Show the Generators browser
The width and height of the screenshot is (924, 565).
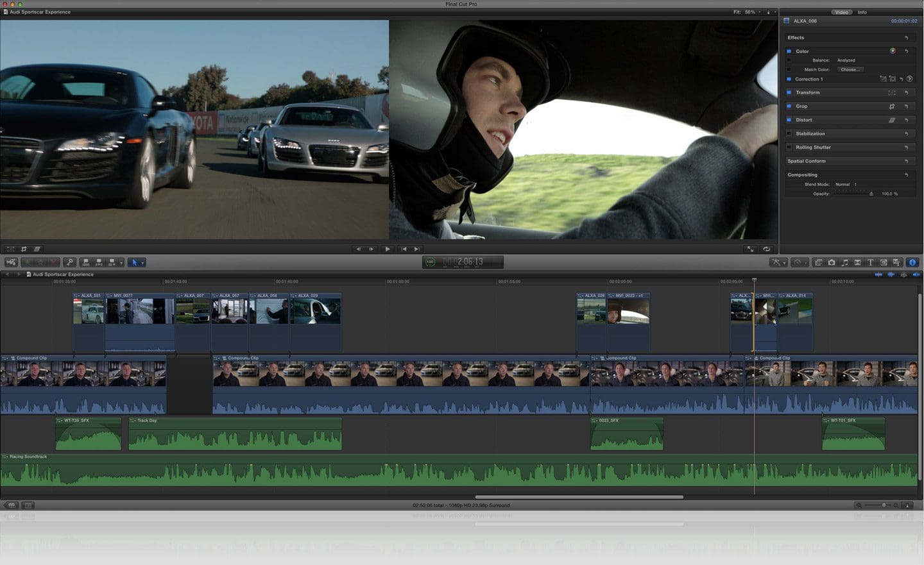click(x=884, y=262)
